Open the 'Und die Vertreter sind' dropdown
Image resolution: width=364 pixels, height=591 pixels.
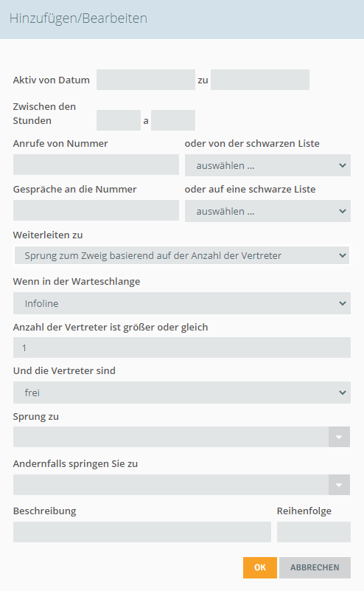182,393
